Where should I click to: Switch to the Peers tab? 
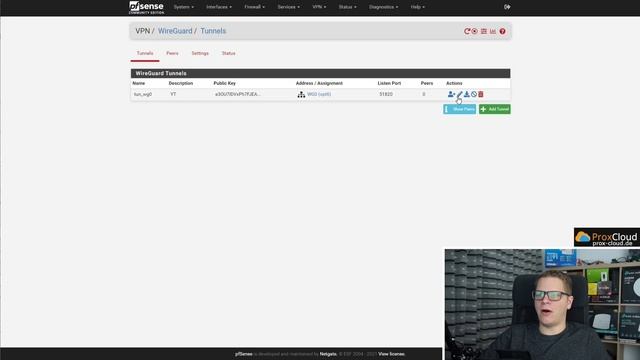(x=172, y=53)
